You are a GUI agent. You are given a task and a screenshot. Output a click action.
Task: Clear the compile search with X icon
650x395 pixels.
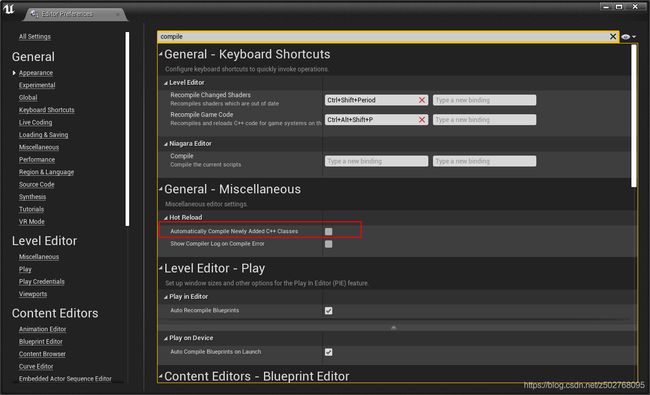pos(613,36)
